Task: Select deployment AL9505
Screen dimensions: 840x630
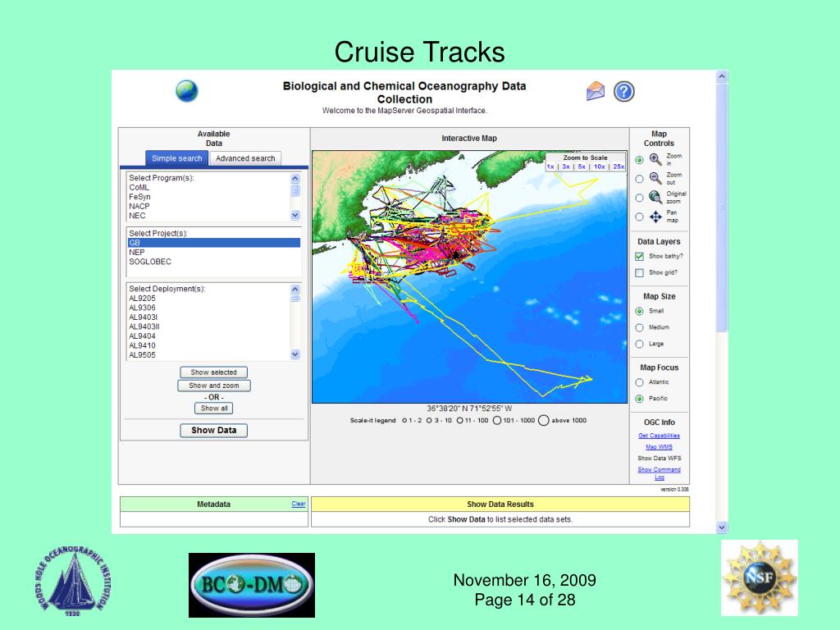Action: (x=209, y=354)
